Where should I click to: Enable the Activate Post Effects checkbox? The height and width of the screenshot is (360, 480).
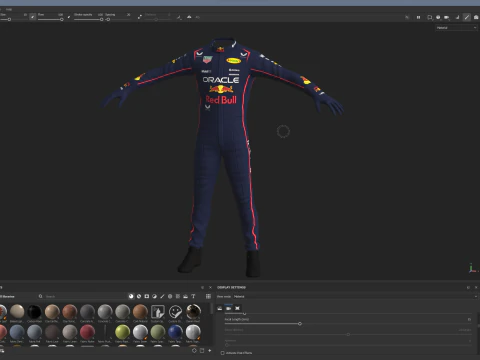tap(222, 353)
